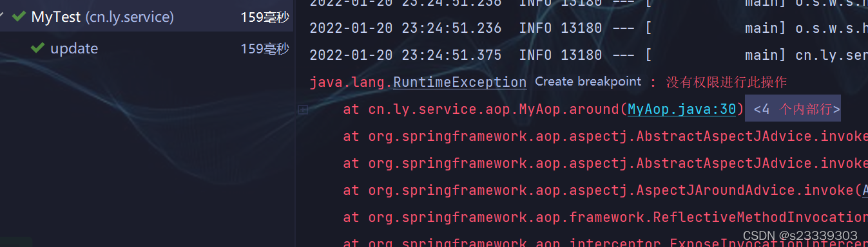868x247 pixels.
Task: Click the cn.ly.service.aop.MyAop.around stack frame
Action: click(544, 109)
